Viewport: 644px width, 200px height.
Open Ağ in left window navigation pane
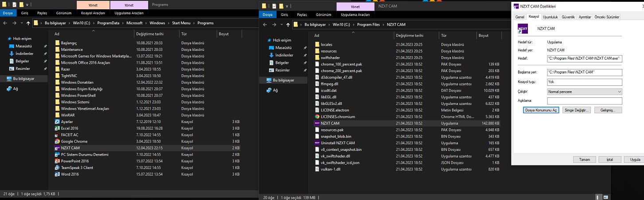15,88
